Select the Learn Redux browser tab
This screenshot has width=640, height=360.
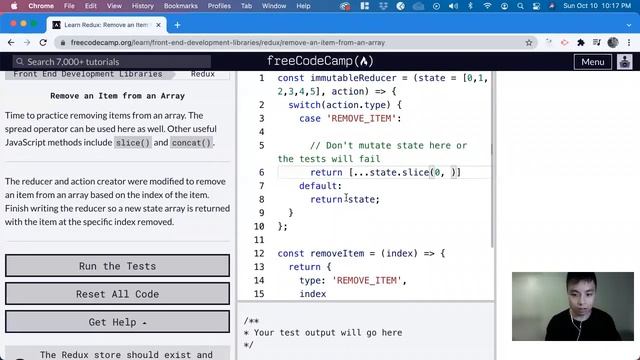pos(106,25)
